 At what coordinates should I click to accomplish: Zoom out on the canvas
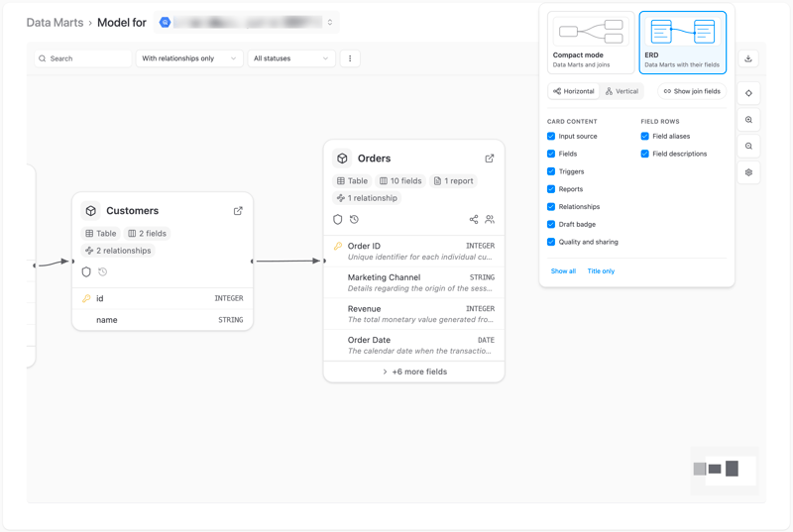point(748,146)
